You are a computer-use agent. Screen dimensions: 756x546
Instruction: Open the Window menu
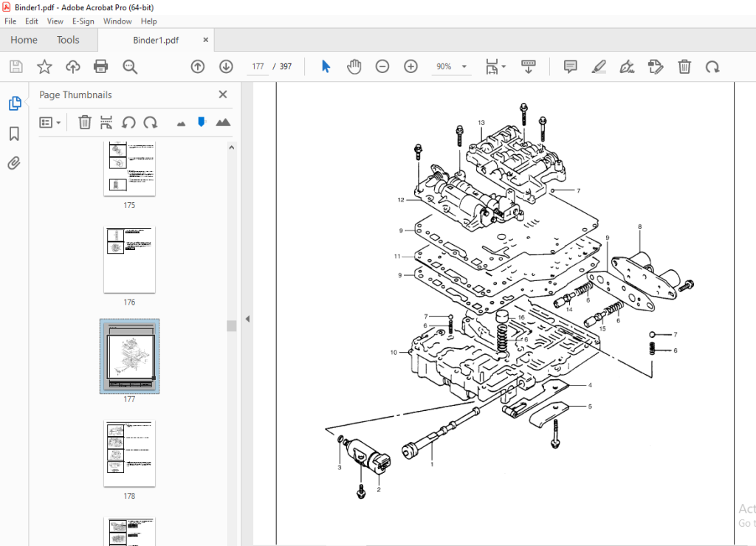tap(117, 21)
